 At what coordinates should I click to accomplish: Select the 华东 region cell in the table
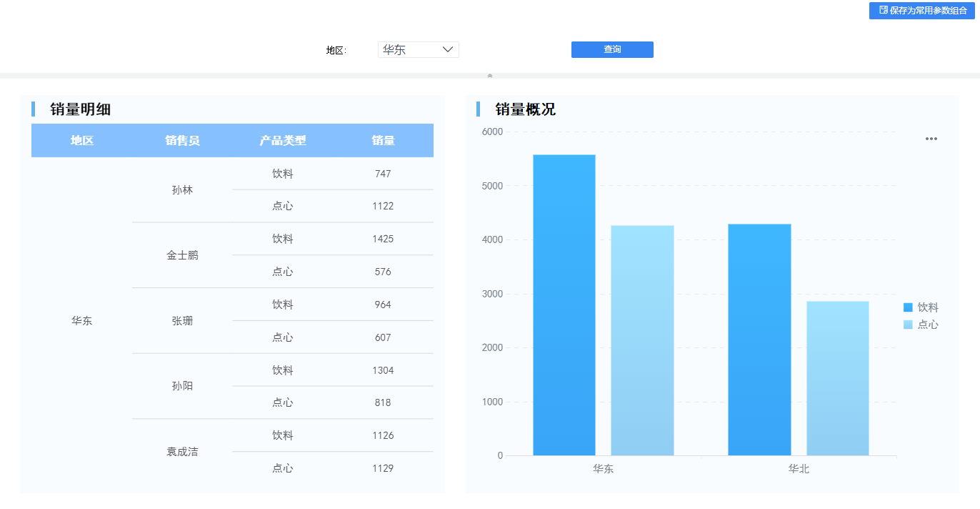click(x=82, y=321)
